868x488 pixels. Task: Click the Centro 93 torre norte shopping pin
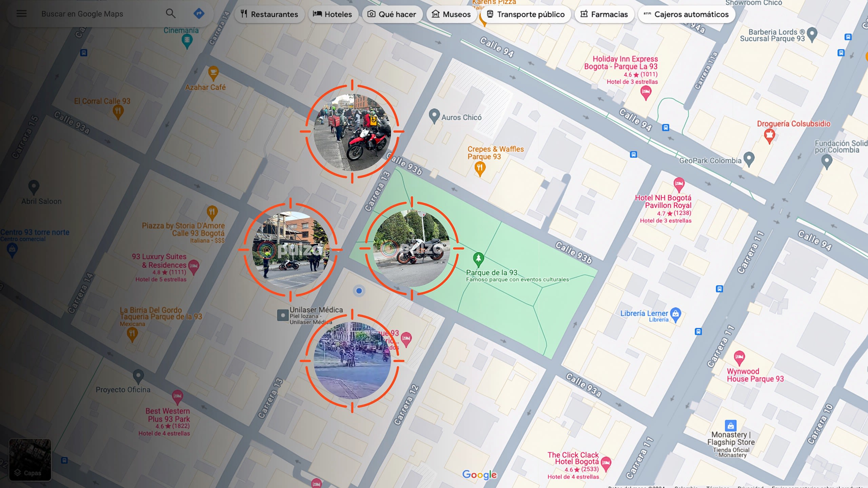(12, 251)
